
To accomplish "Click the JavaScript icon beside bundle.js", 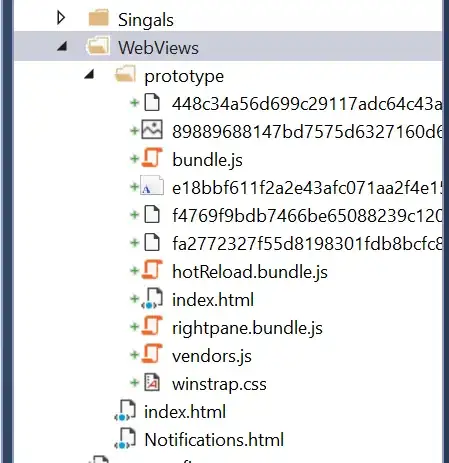I will 152,158.
